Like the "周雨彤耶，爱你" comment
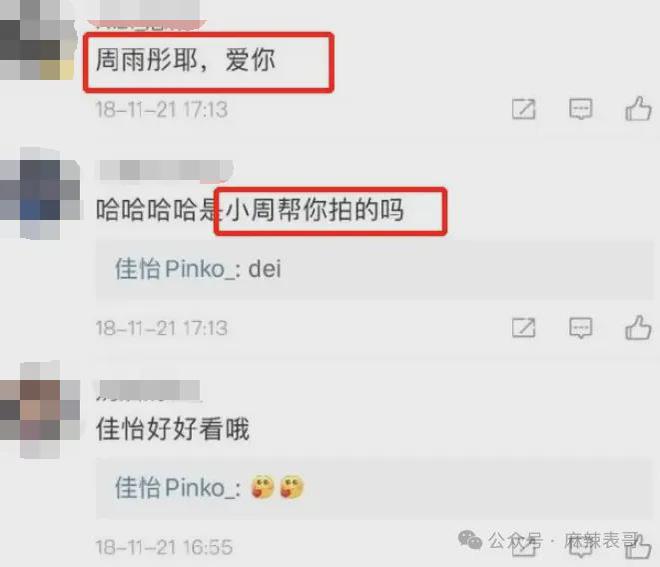This screenshot has width=660, height=567. pyautogui.click(x=639, y=109)
